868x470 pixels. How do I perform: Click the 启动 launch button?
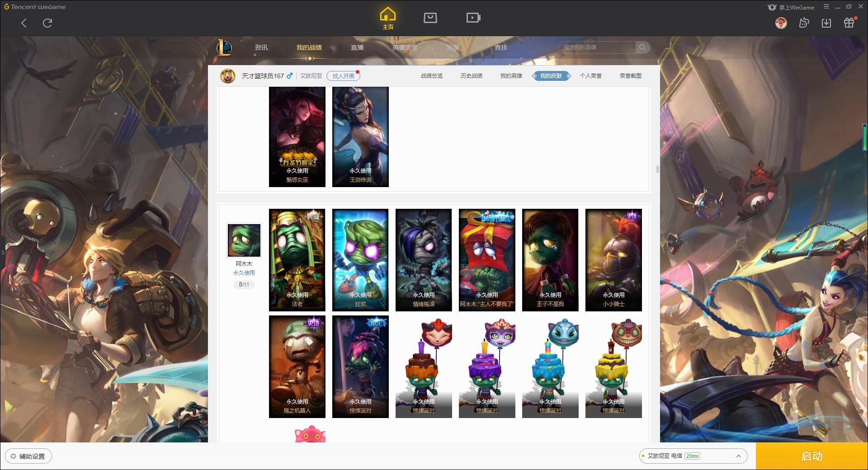coord(811,456)
